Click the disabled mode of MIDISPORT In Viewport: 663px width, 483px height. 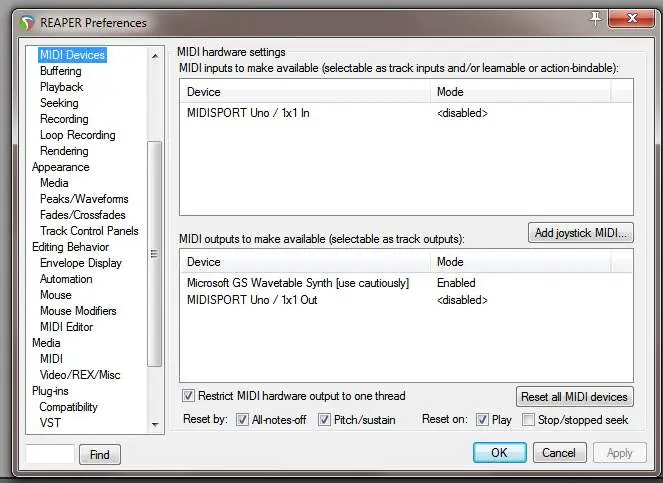coord(462,113)
